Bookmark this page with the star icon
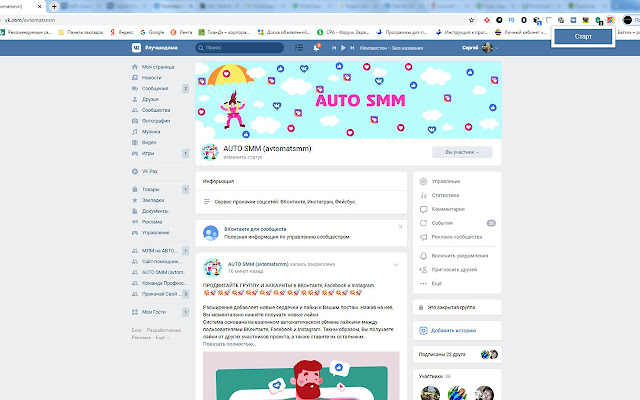 pyautogui.click(x=472, y=20)
